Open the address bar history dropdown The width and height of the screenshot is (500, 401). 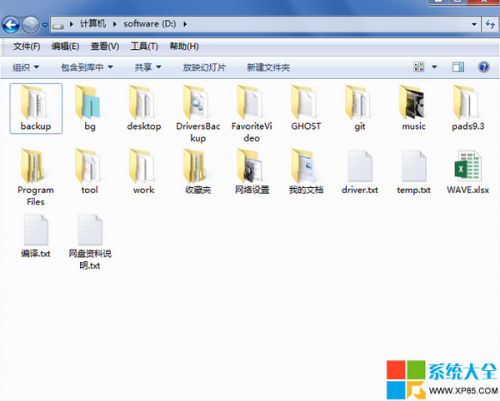click(x=474, y=24)
